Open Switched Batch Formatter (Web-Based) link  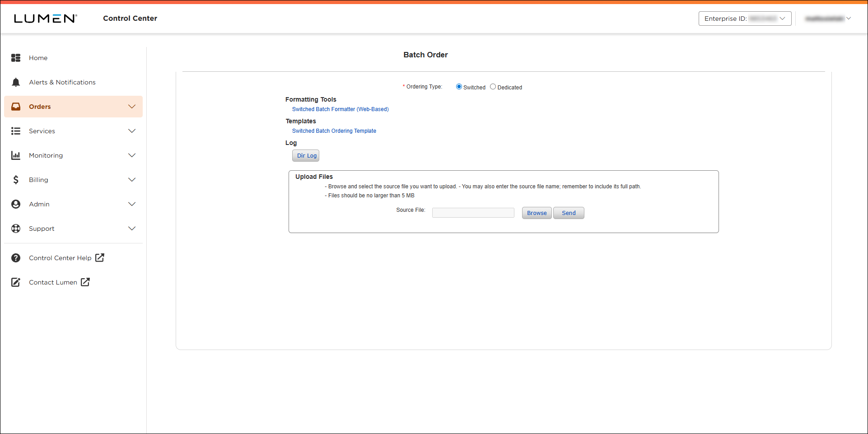coord(340,109)
